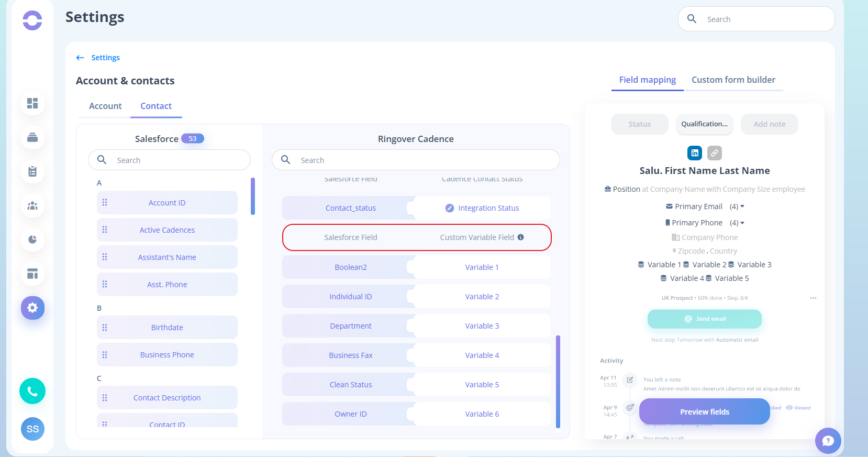This screenshot has width=868, height=457.
Task: Click the Contact_status mapped field
Action: point(350,208)
